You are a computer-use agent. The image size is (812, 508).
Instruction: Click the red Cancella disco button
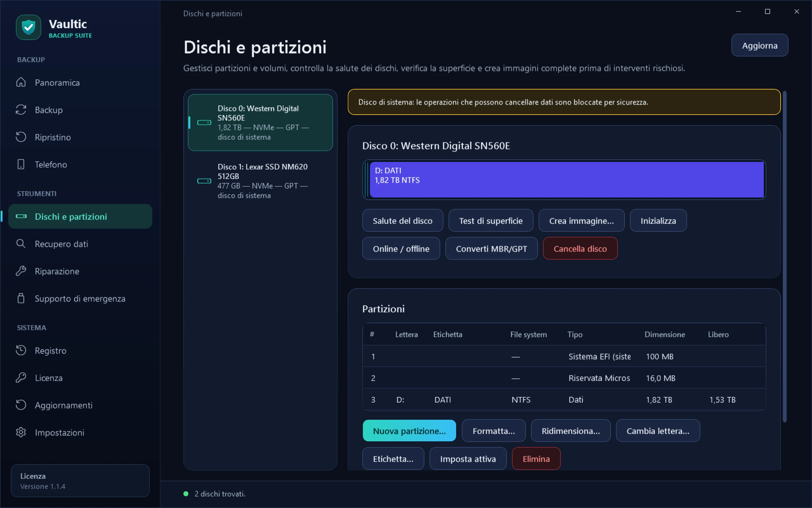pos(580,248)
